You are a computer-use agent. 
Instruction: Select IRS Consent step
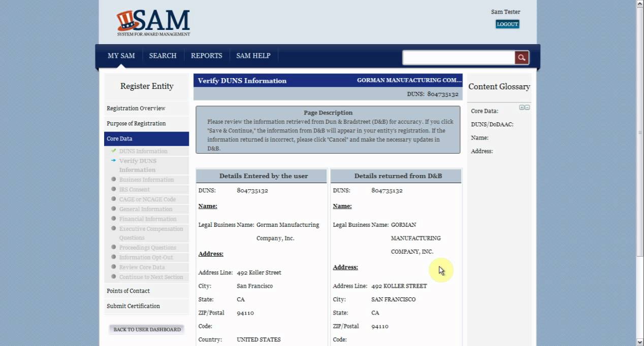pyautogui.click(x=135, y=189)
